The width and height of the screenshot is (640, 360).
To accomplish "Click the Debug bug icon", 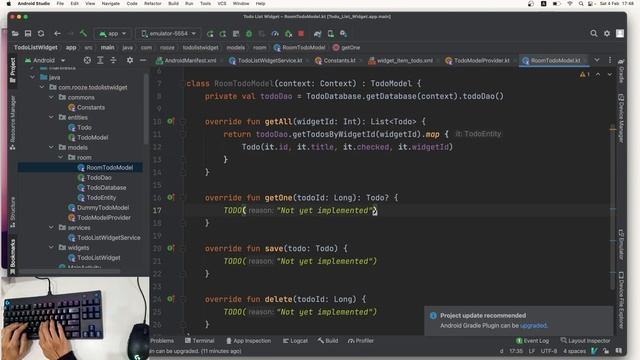I will coord(249,34).
